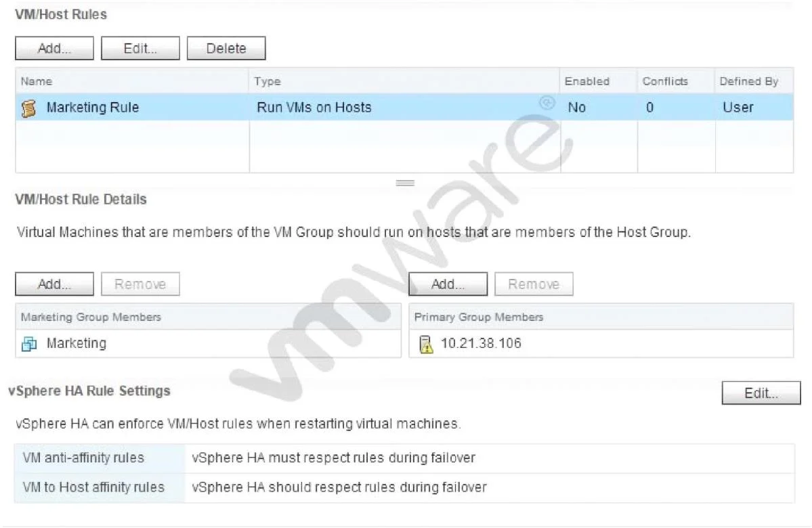Edit vSphere HA Rule Settings

tap(761, 393)
